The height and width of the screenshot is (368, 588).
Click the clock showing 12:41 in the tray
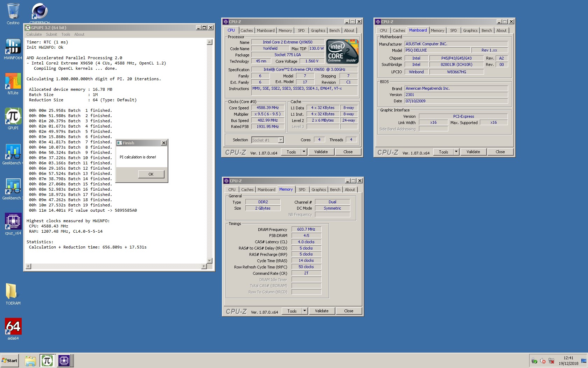pyautogui.click(x=568, y=358)
